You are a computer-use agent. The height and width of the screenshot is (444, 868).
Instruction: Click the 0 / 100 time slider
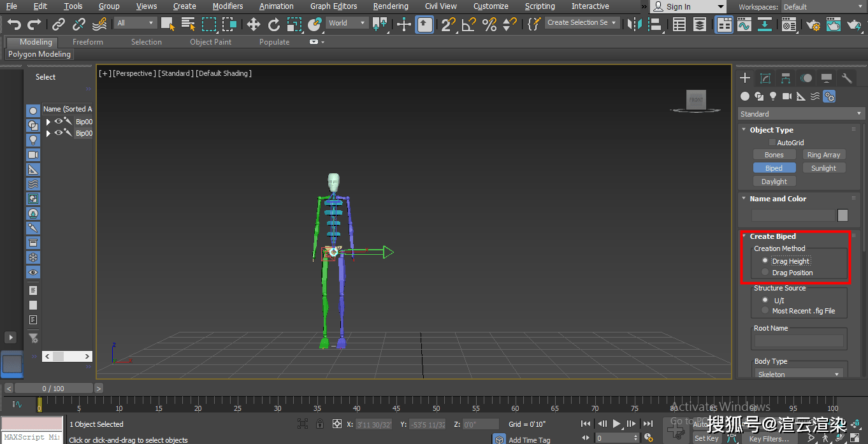coord(54,388)
